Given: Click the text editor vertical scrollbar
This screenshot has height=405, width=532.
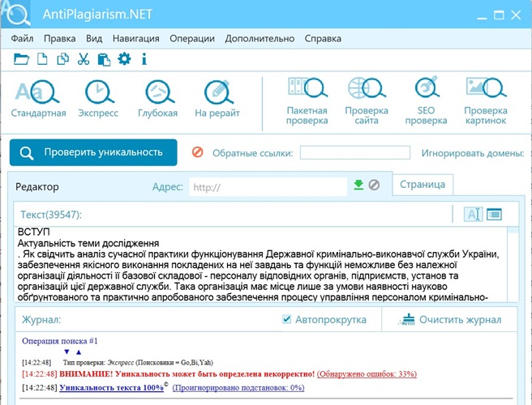Looking at the screenshot, I should [x=513, y=264].
